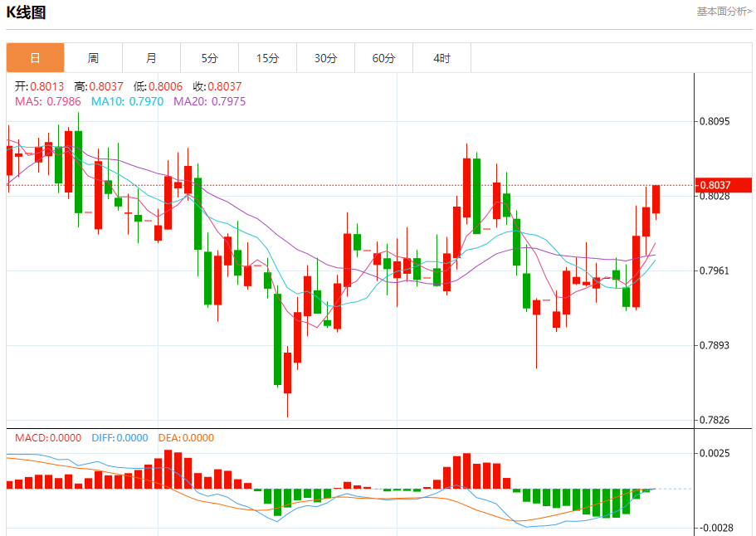
Task: Click the latest red candle at far right
Action: [656, 199]
